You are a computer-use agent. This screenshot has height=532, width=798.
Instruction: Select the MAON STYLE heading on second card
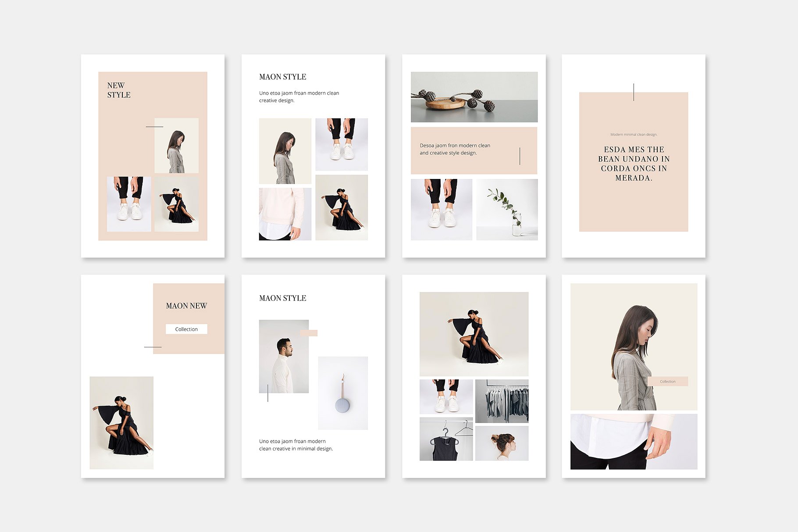click(x=283, y=76)
